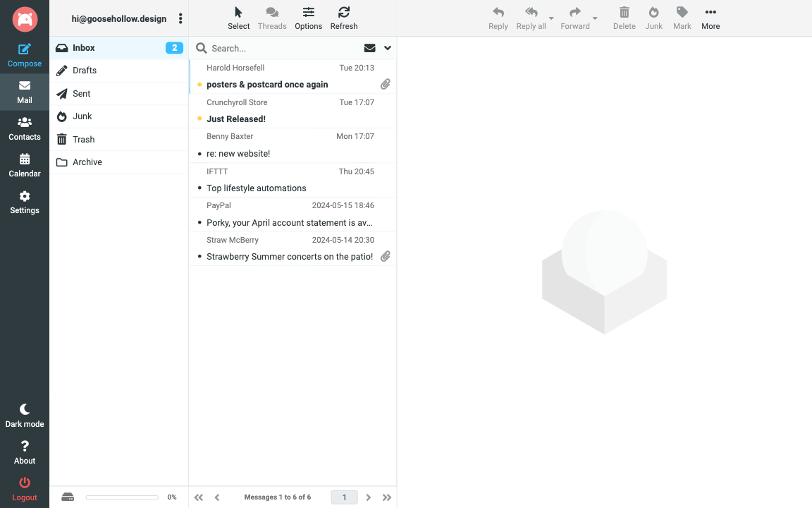Check the storage quota bar

tap(121, 497)
